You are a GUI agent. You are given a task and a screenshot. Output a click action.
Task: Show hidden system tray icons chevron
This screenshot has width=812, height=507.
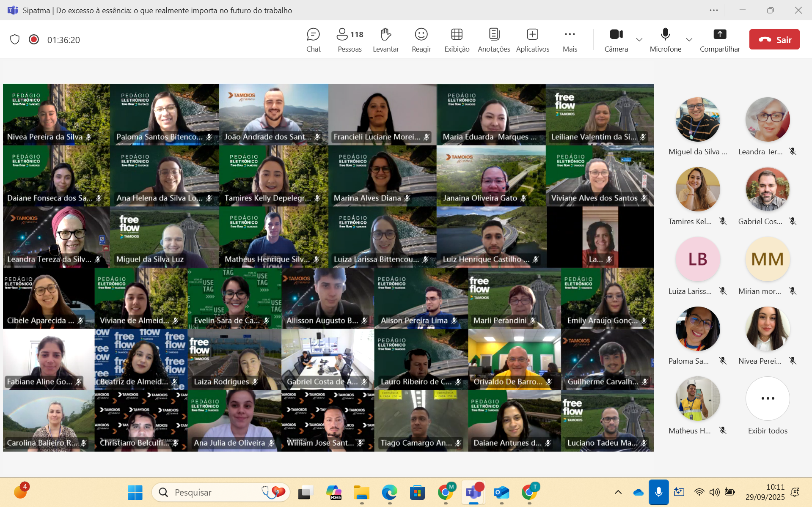[x=618, y=492]
